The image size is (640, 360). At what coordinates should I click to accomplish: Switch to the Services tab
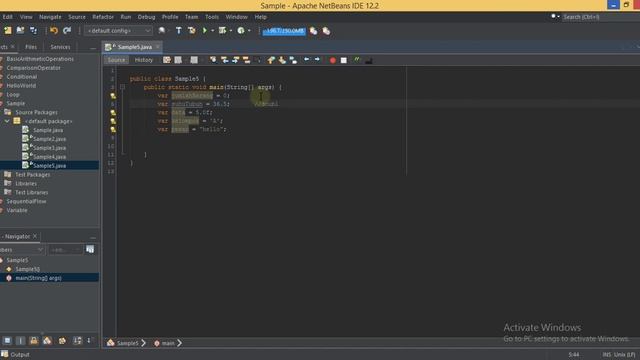point(60,47)
